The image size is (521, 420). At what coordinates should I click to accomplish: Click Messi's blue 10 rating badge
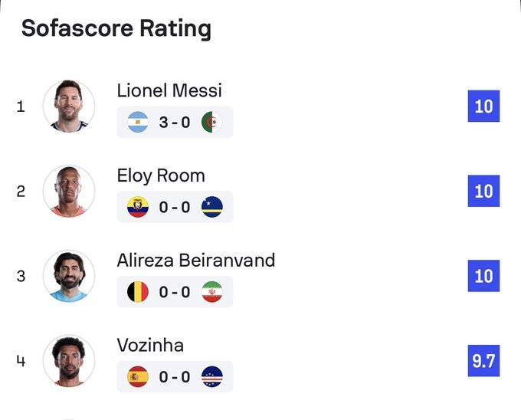click(x=483, y=106)
